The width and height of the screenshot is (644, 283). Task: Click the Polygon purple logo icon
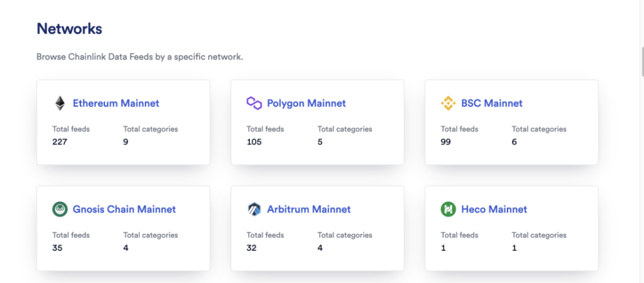point(254,103)
